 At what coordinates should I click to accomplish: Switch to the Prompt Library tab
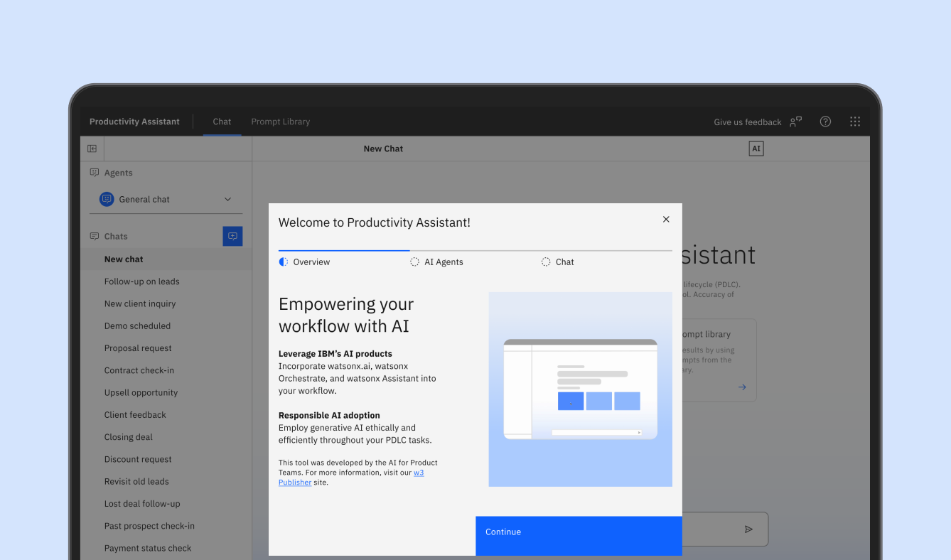pos(281,122)
